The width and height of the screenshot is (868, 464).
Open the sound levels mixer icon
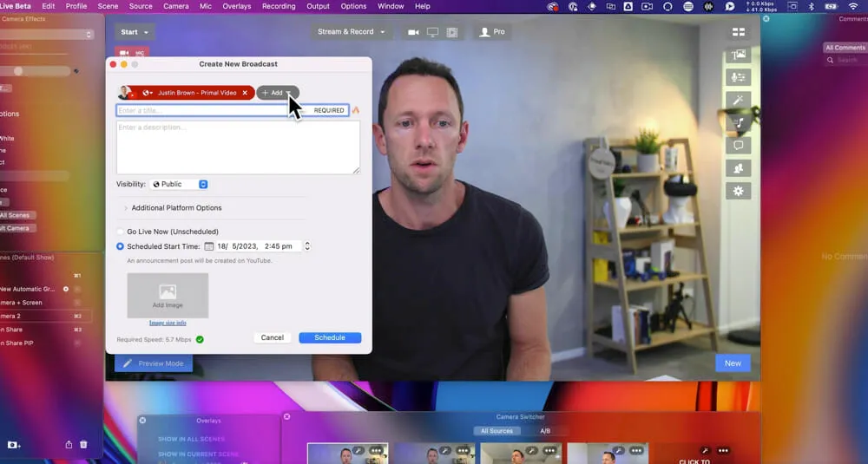[x=739, y=77]
